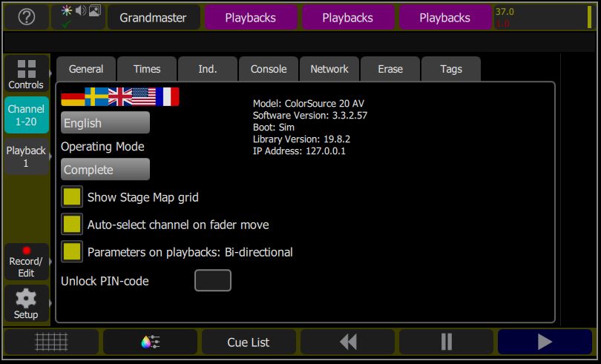Viewport: 601px width, 364px height.
Task: Start playback with the play Go button
Action: point(545,342)
